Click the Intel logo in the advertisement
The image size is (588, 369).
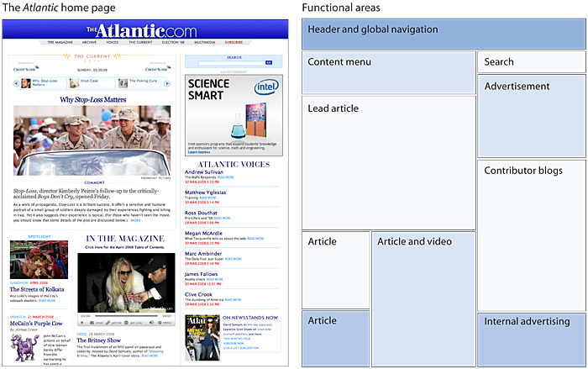[267, 87]
